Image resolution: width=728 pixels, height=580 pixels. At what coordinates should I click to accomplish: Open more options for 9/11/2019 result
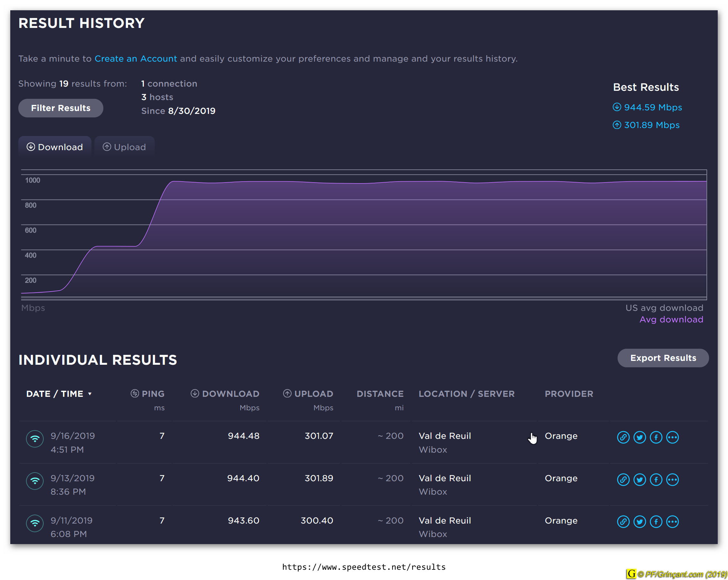coord(672,522)
